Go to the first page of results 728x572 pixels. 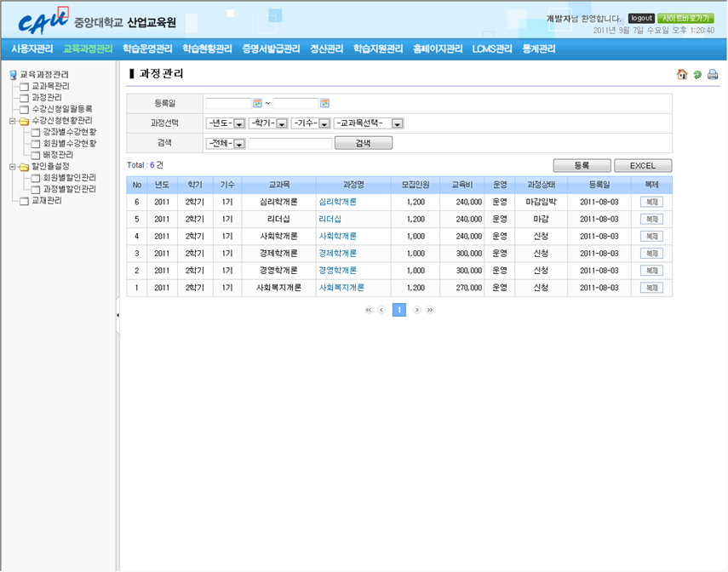(369, 310)
